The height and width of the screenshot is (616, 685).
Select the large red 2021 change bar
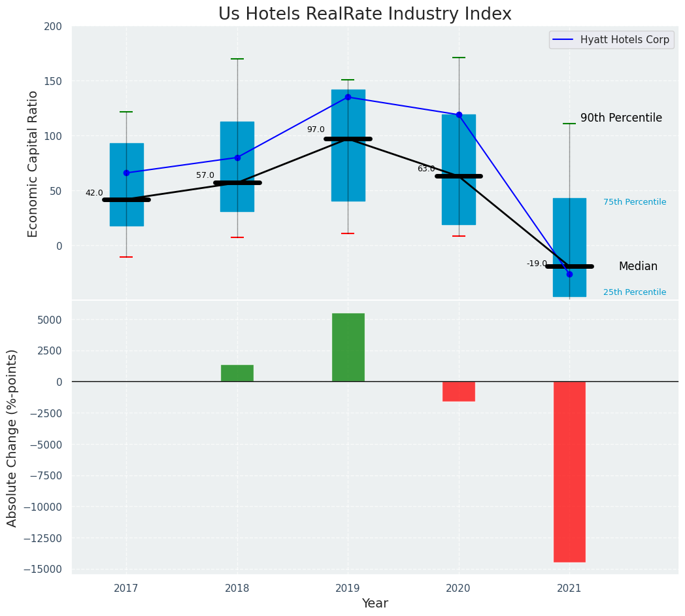pyautogui.click(x=569, y=471)
